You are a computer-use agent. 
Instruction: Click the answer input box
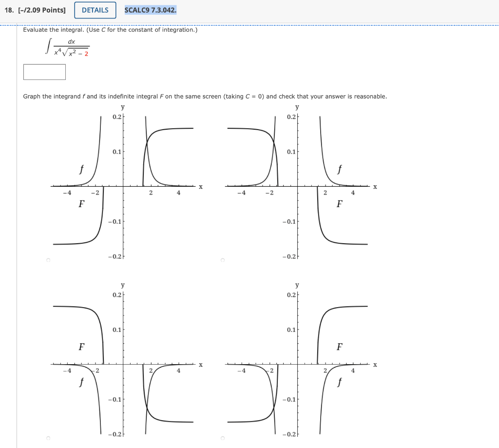pyautogui.click(x=44, y=72)
